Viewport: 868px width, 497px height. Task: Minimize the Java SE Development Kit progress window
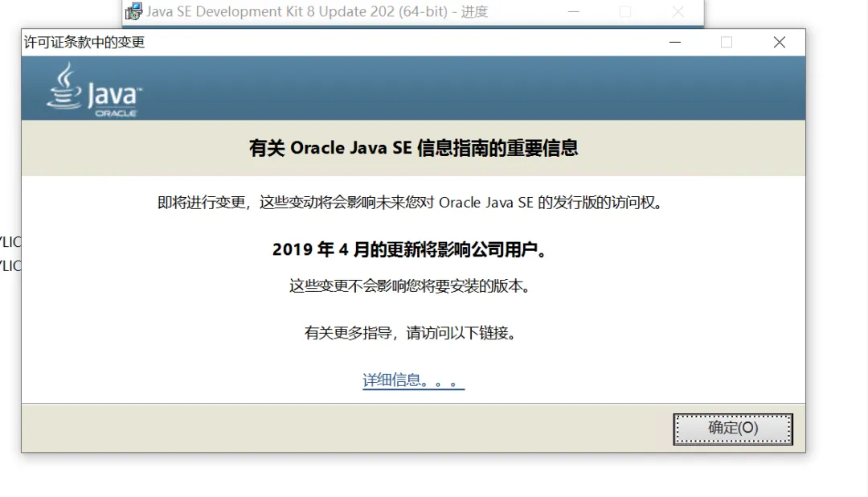[x=574, y=11]
